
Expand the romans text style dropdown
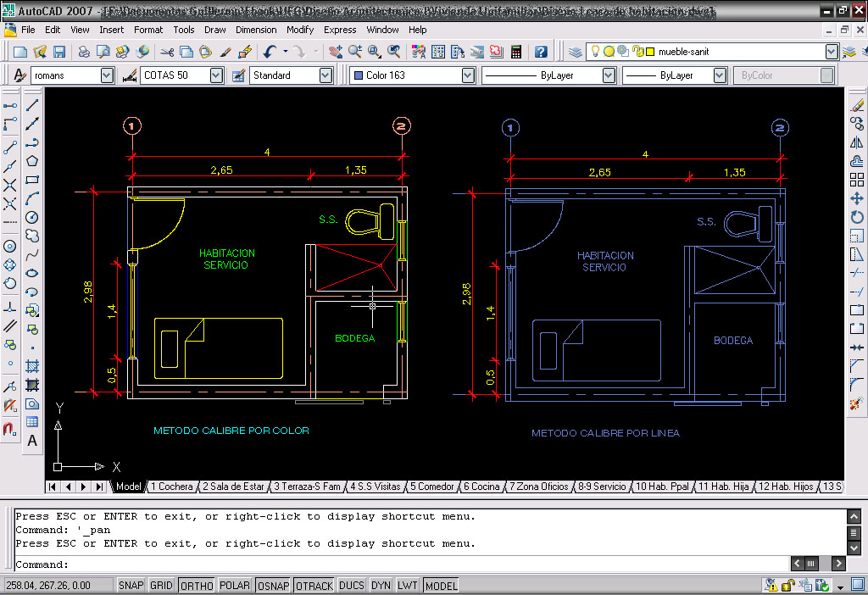pyautogui.click(x=108, y=75)
